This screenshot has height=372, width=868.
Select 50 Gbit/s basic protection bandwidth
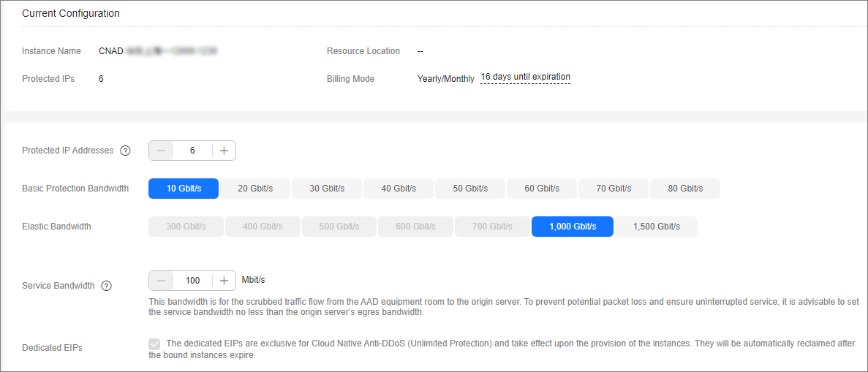pyautogui.click(x=470, y=189)
